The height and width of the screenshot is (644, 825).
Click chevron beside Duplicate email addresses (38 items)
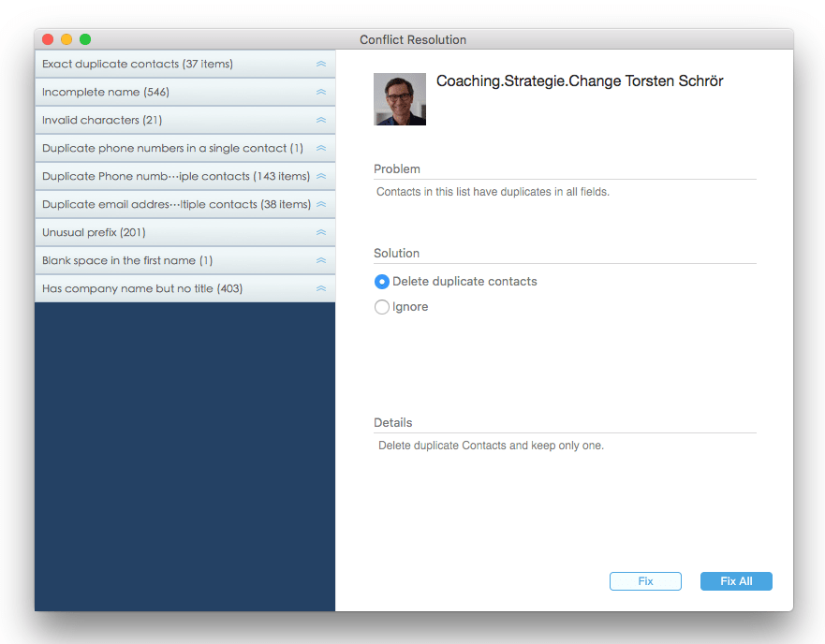(x=321, y=205)
